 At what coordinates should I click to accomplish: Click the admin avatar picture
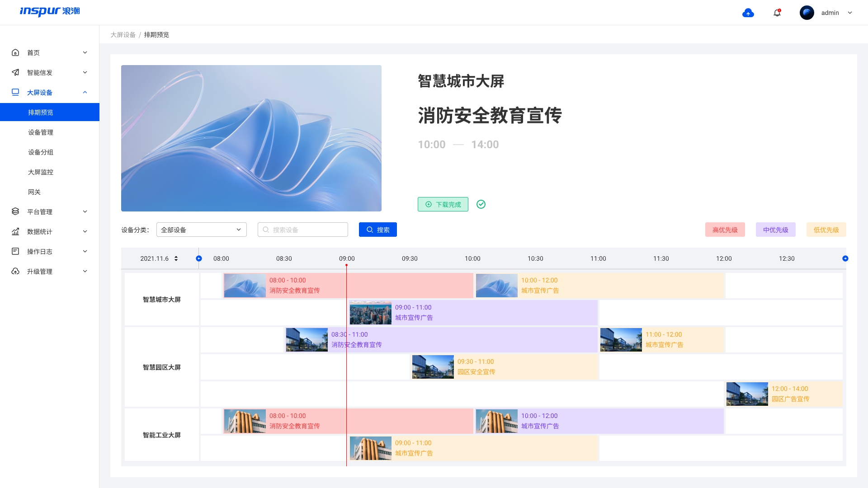pyautogui.click(x=807, y=13)
